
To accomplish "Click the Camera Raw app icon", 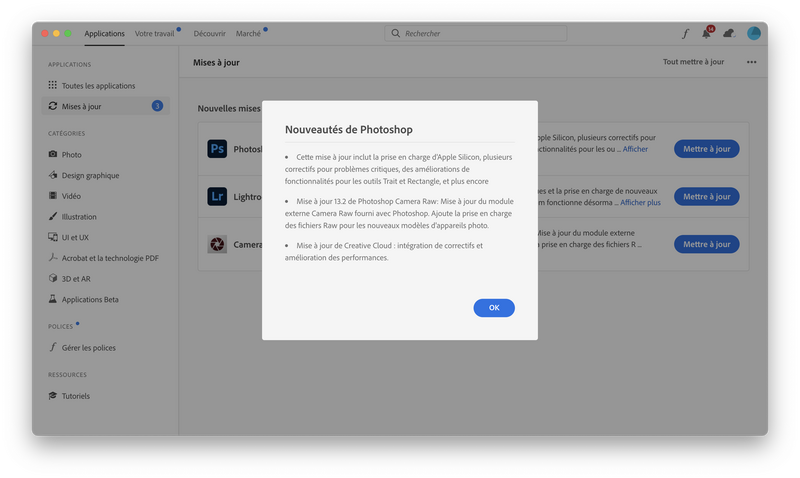I will 217,244.
